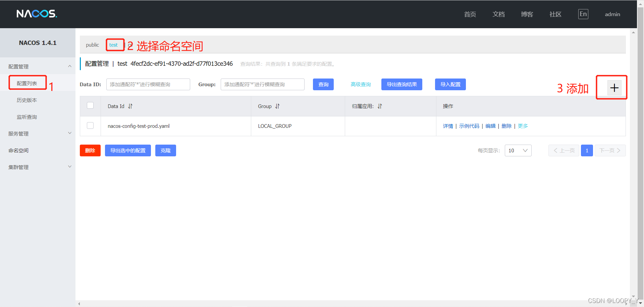Open 监听查询 in sidebar
Viewport: 644px width, 307px height.
pyautogui.click(x=27, y=117)
